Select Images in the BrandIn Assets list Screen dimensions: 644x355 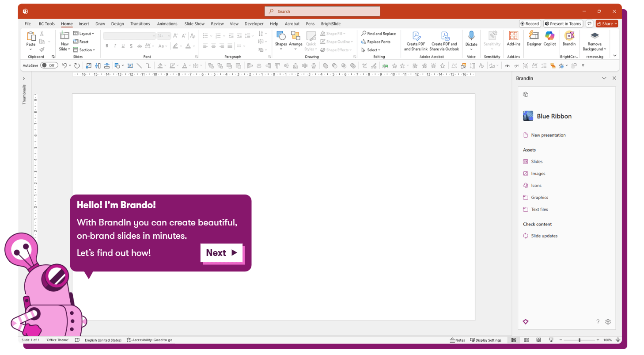[x=537, y=173]
